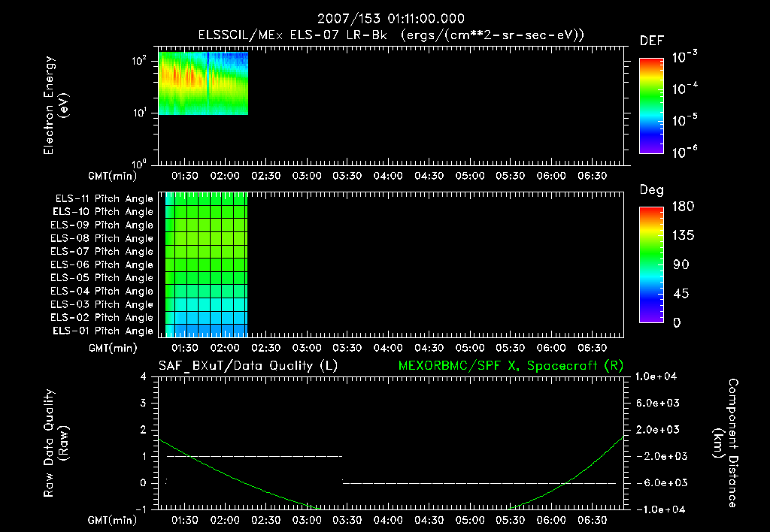
Task: Click 03:00 time label under top spectrogram
Action: (x=307, y=176)
